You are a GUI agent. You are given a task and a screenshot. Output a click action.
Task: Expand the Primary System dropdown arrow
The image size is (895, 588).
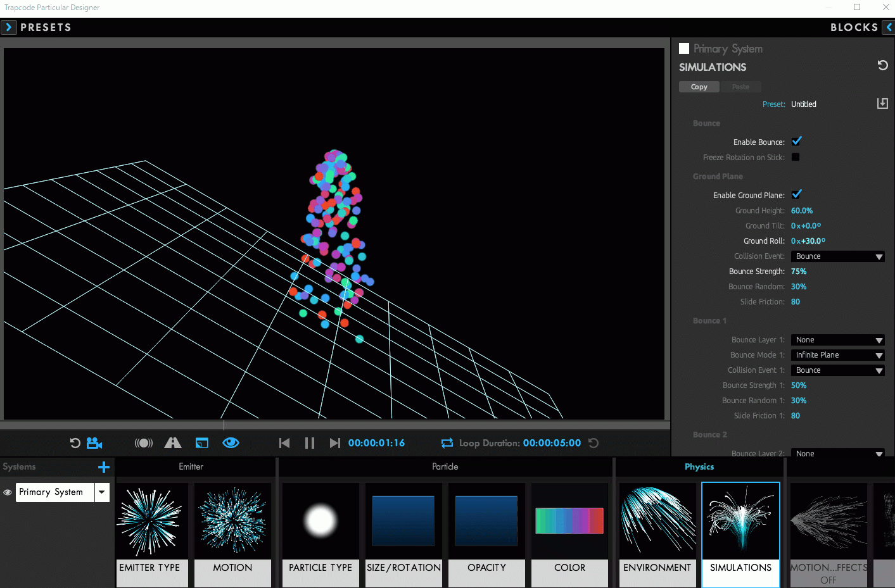[x=102, y=492]
